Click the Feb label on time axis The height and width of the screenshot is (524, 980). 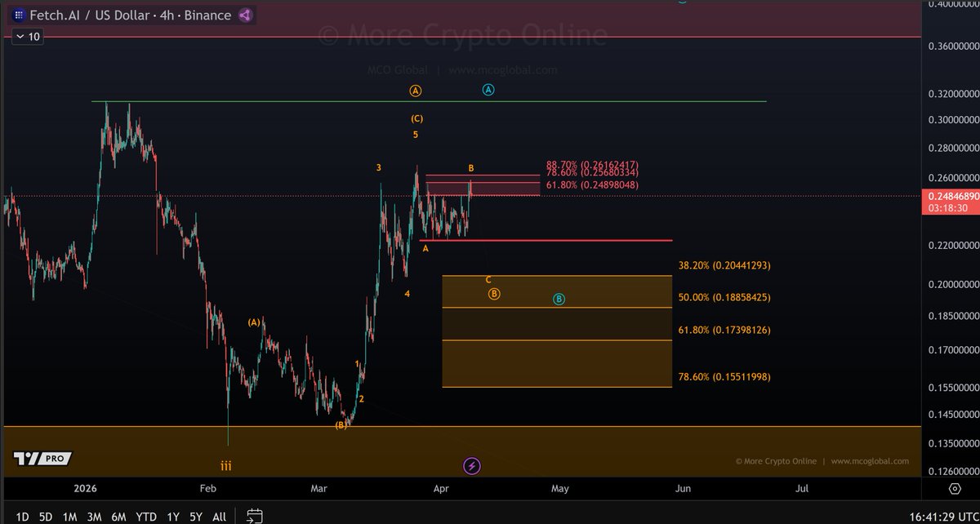tap(207, 489)
